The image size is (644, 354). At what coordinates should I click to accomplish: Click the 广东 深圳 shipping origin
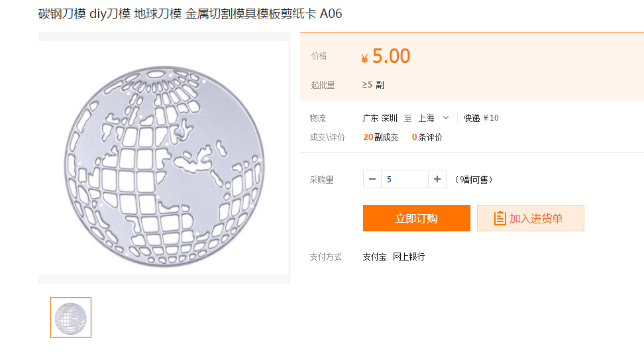[x=380, y=118]
